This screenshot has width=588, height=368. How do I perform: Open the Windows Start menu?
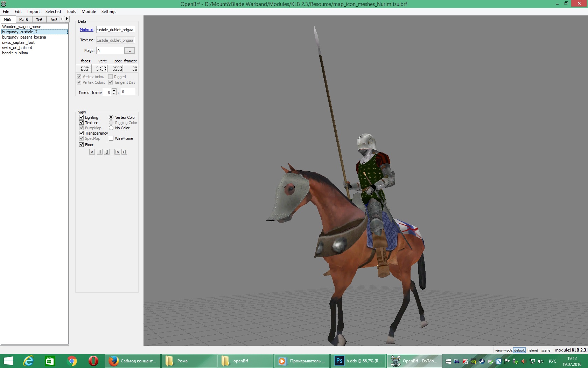point(8,361)
